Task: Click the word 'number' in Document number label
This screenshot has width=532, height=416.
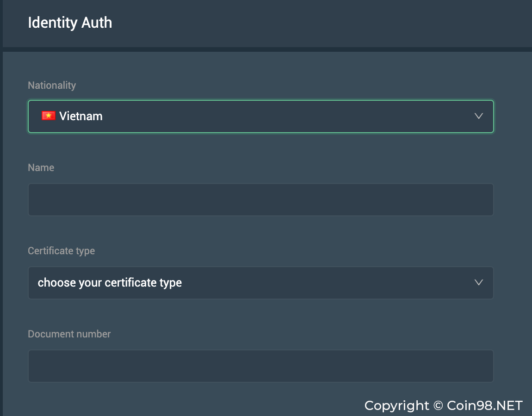Action: coord(95,334)
